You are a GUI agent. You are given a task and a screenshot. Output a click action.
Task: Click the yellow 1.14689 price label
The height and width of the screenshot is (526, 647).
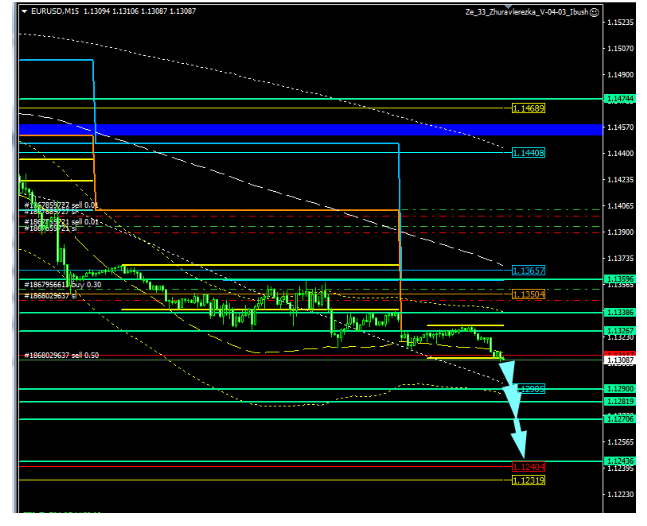528,107
